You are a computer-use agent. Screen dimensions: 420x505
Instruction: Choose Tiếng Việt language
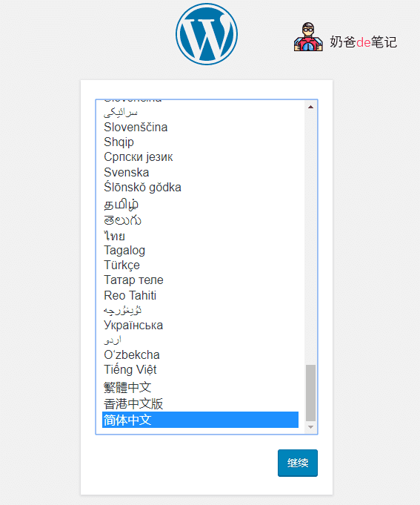200,370
